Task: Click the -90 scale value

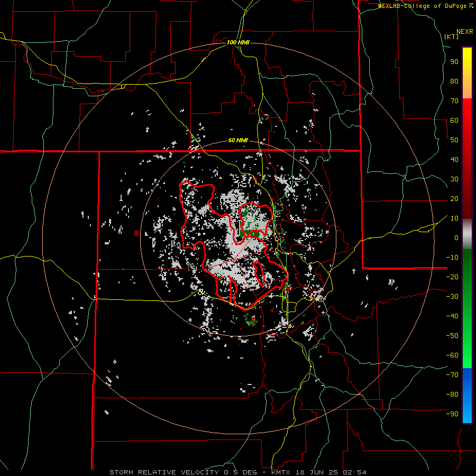Action: [453, 414]
